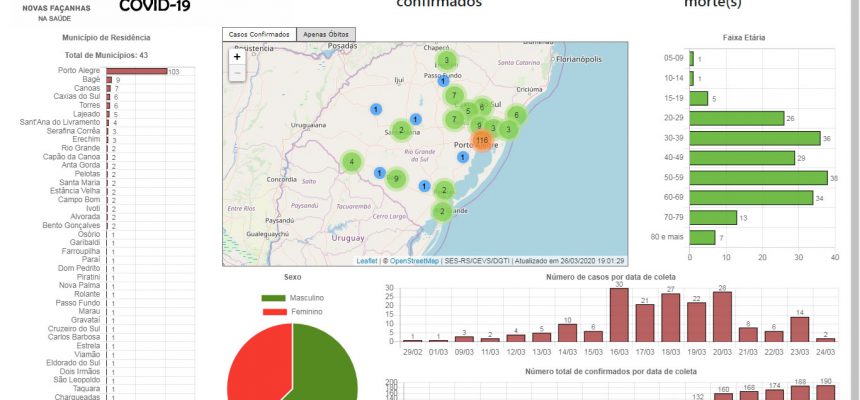860x400 pixels.
Task: Switch to Casos Confirmados tab
Action: click(x=259, y=34)
